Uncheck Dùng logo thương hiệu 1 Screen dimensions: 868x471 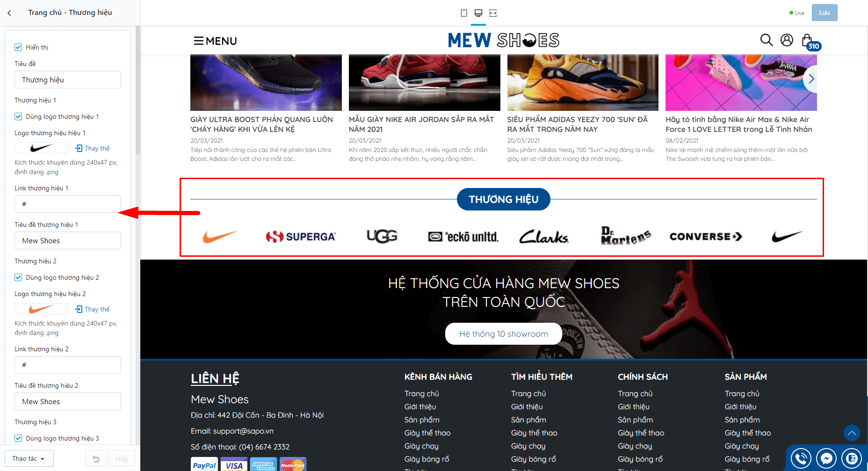click(18, 116)
